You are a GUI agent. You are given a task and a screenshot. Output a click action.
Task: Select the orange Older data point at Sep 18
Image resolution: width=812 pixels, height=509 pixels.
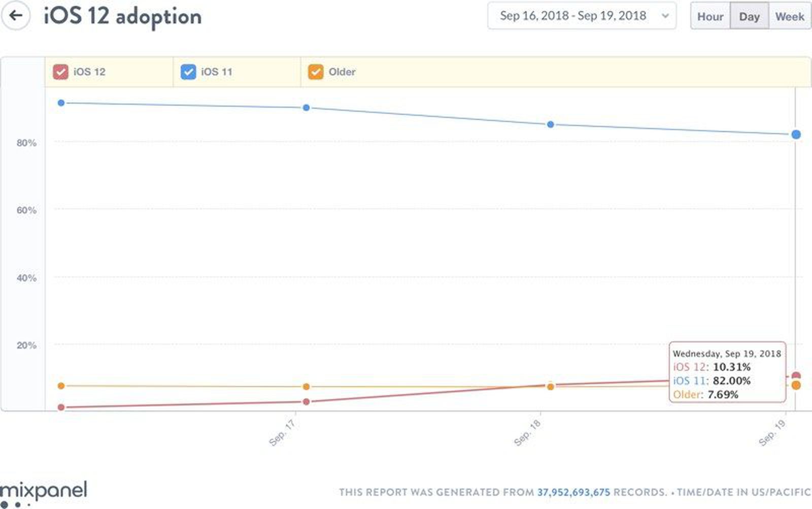click(549, 387)
